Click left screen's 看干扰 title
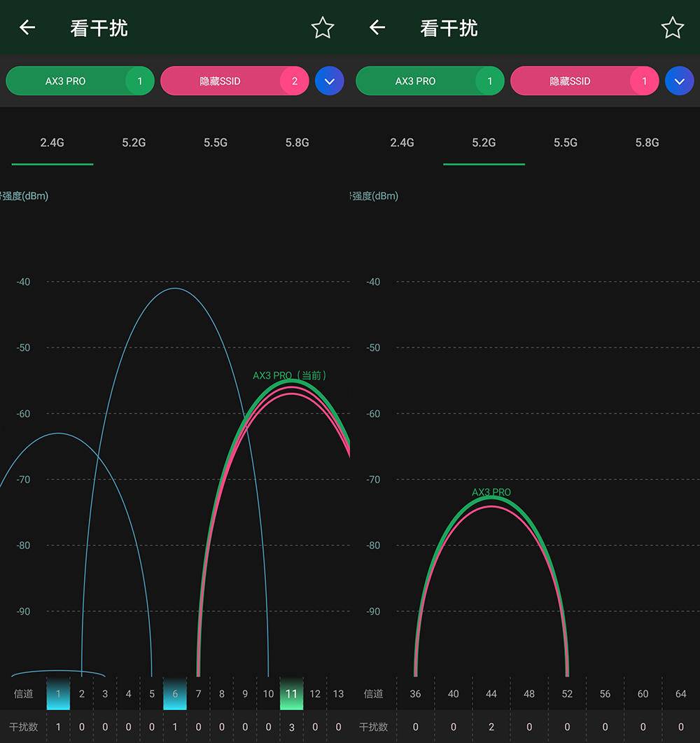This screenshot has width=700, height=743. (99, 28)
